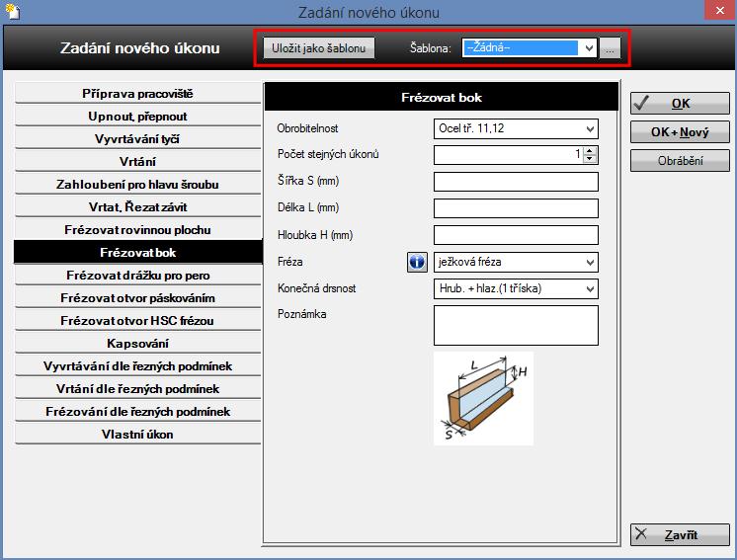The image size is (737, 560).
Task: Choose Vrtat, Řezat závit operation
Action: click(137, 207)
